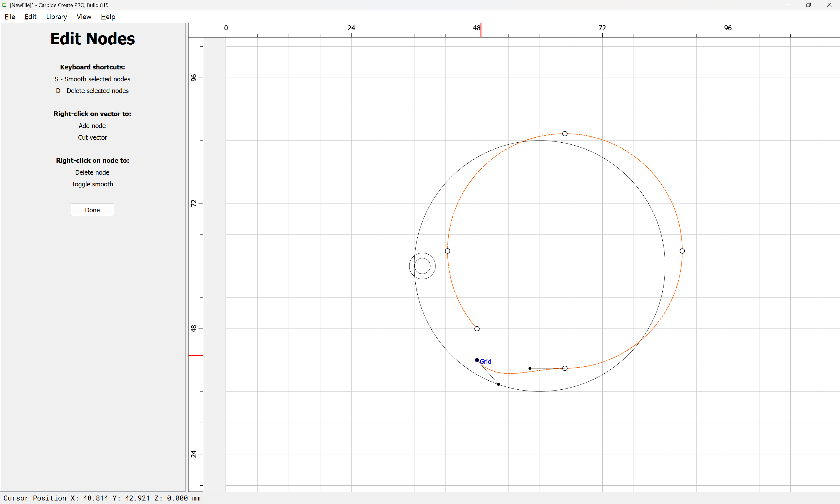This screenshot has width=840, height=504.
Task: Select the leftmost node of the orange curve
Action: point(447,251)
